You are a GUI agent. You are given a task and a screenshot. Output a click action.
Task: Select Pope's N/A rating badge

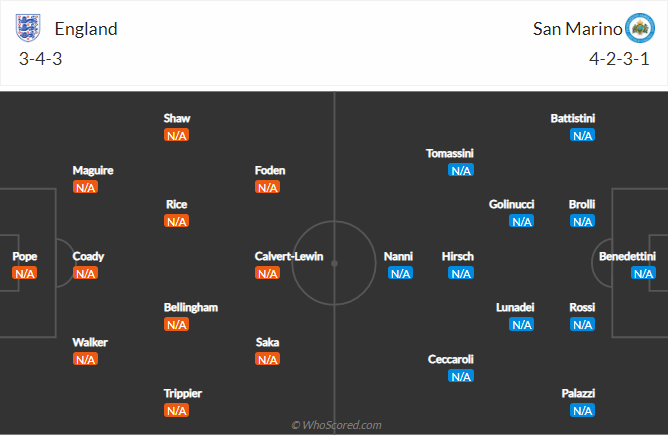[25, 273]
